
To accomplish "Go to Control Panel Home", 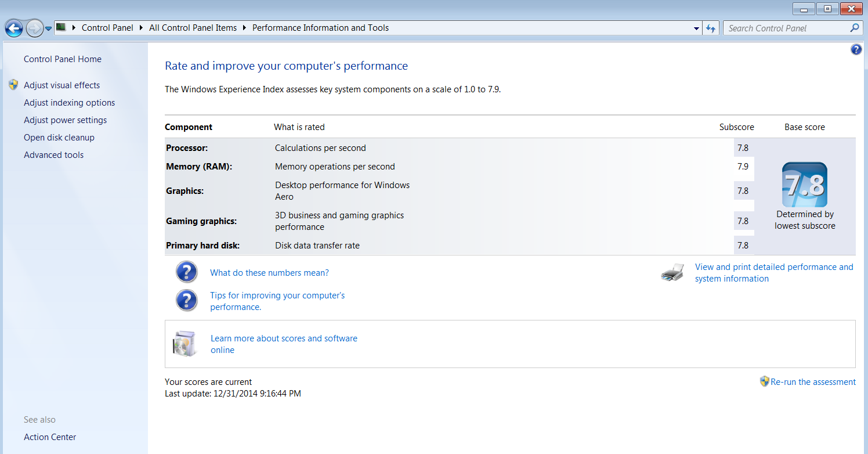I will click(x=63, y=59).
